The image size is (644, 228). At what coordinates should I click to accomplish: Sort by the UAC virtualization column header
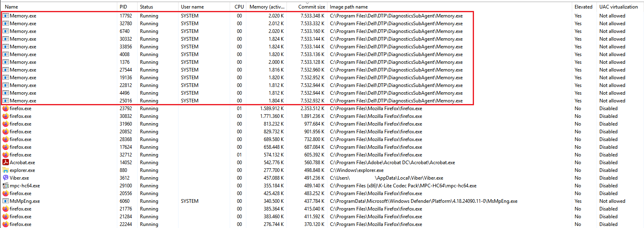(x=618, y=7)
